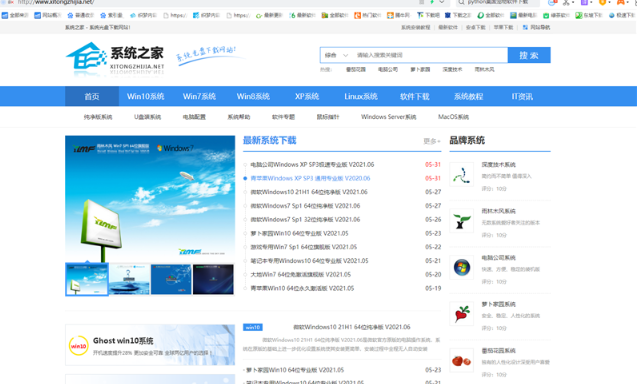Expand the 综合 search category dropdown
639x384 pixels.
coord(336,55)
